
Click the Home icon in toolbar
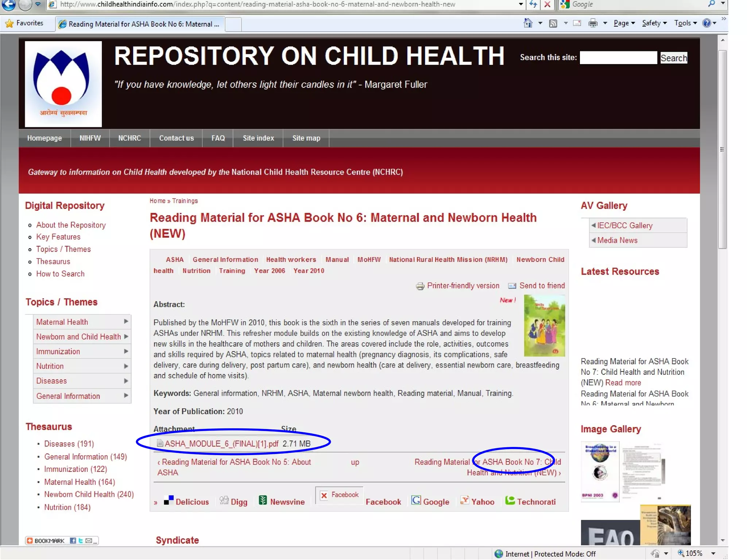click(x=528, y=23)
